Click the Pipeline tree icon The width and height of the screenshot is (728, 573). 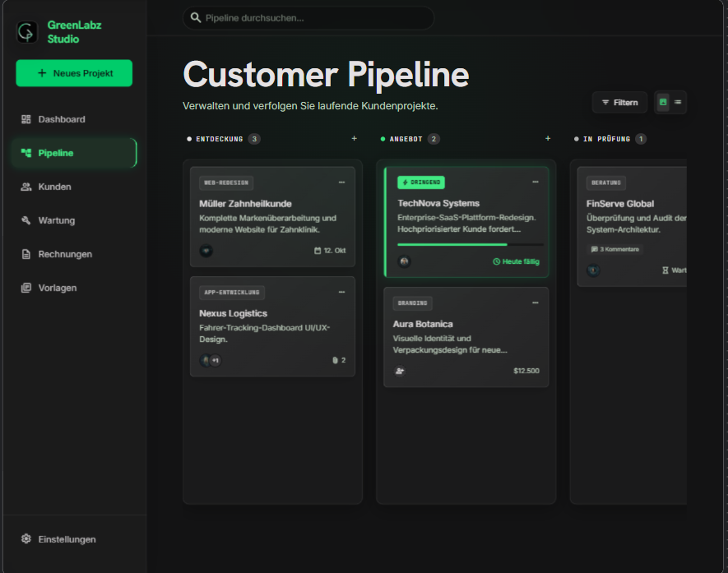click(x=26, y=153)
